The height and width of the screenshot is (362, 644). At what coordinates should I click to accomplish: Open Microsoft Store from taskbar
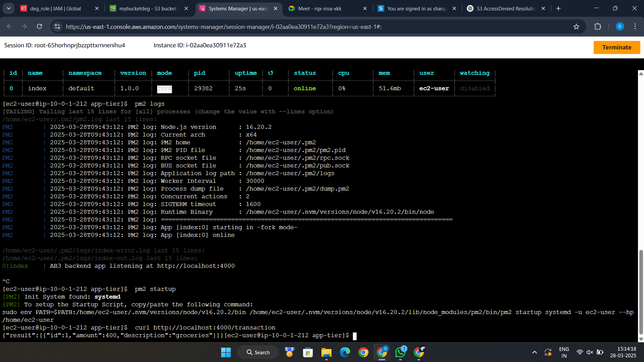[x=308, y=353]
